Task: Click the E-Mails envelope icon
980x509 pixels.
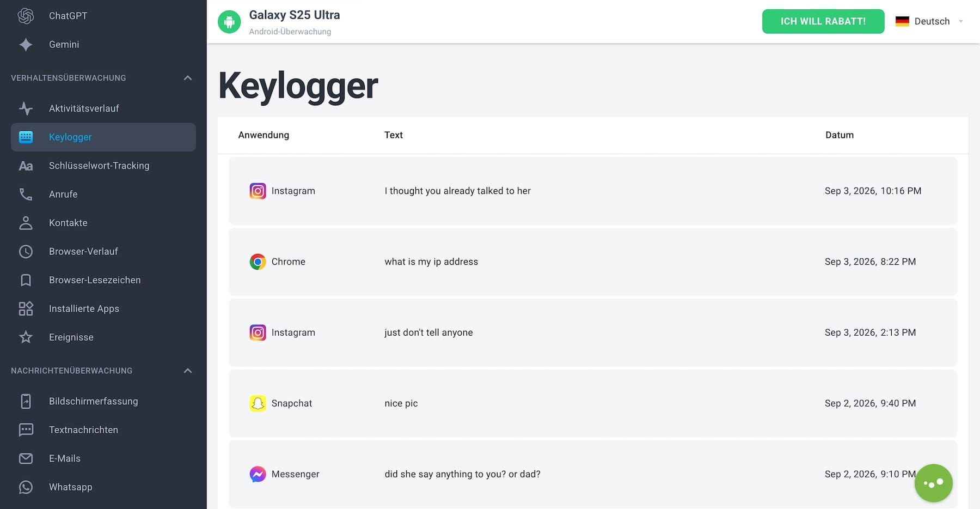Action: [x=26, y=459]
